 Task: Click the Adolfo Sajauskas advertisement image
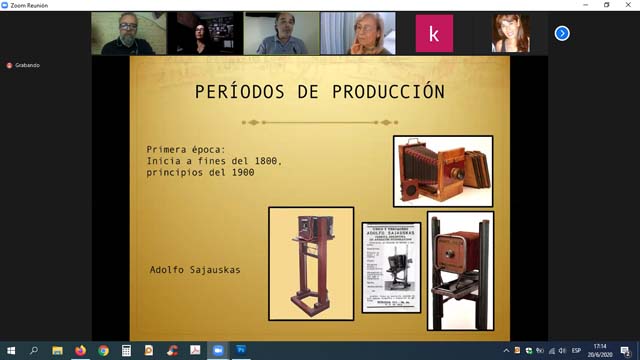(391, 268)
